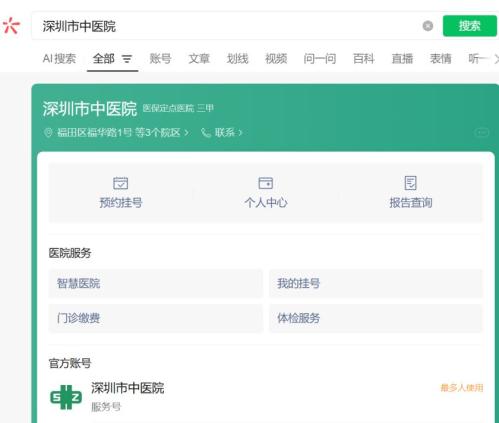The height and width of the screenshot is (423, 499).
Task: Open the 深圳市中医院 official account name
Action: (128, 388)
